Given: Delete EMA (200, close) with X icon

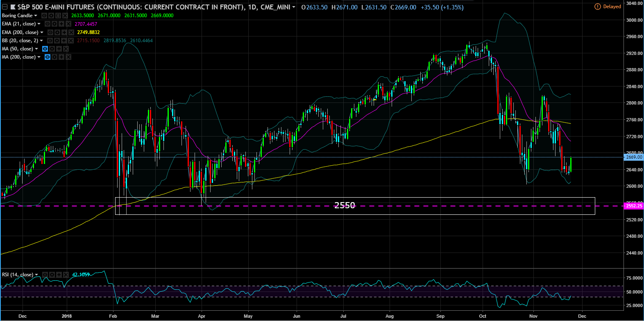Looking at the screenshot, I should click(71, 32).
